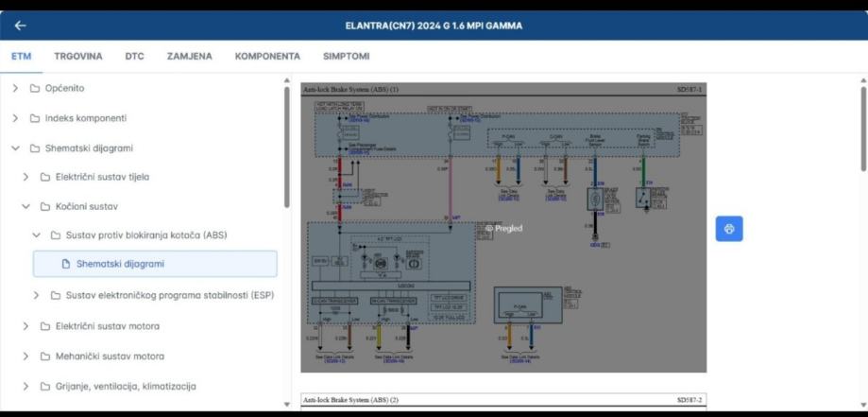
Task: Print the ABS schematic diagram
Action: click(729, 229)
